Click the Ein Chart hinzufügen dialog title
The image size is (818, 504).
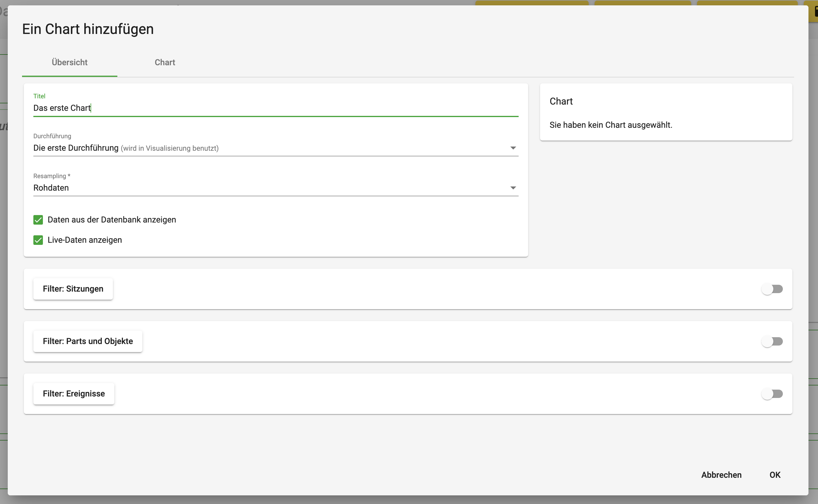[88, 29]
